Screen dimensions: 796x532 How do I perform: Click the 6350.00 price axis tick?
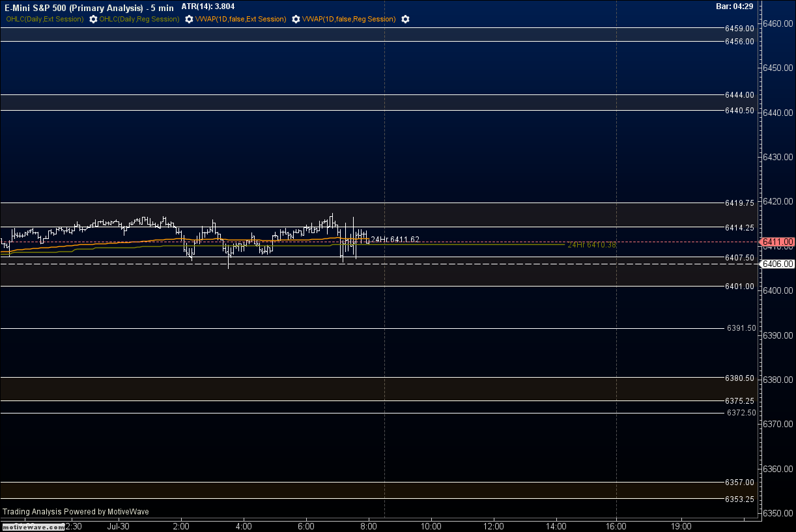778,513
